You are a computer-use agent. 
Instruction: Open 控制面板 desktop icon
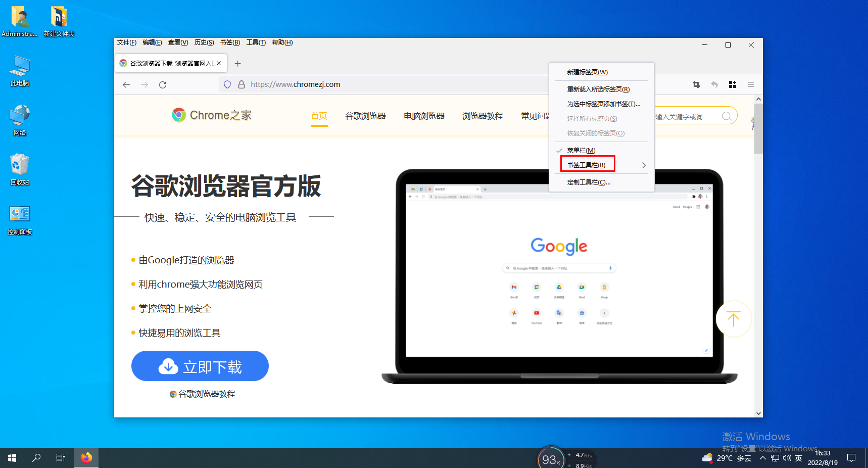click(20, 220)
